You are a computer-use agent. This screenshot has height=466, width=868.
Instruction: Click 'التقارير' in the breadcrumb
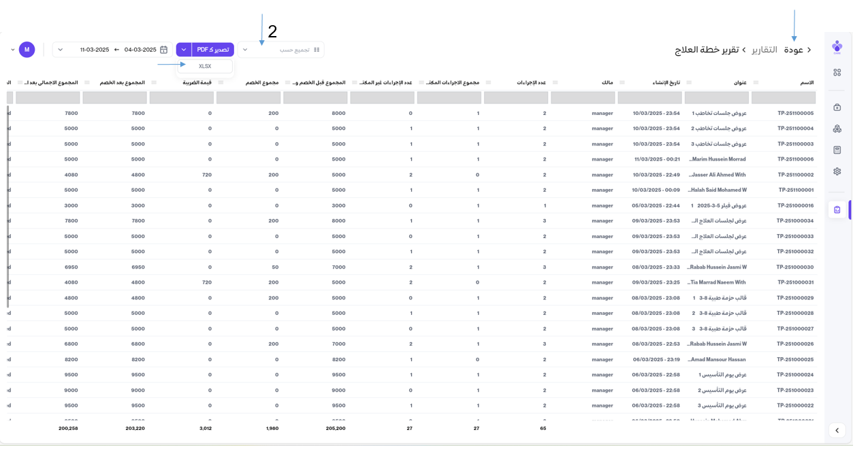pyautogui.click(x=764, y=50)
